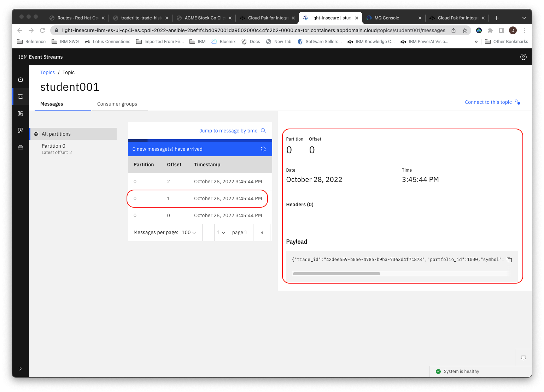544x392 pixels.
Task: Click the payload JSON text
Action: [x=398, y=260]
